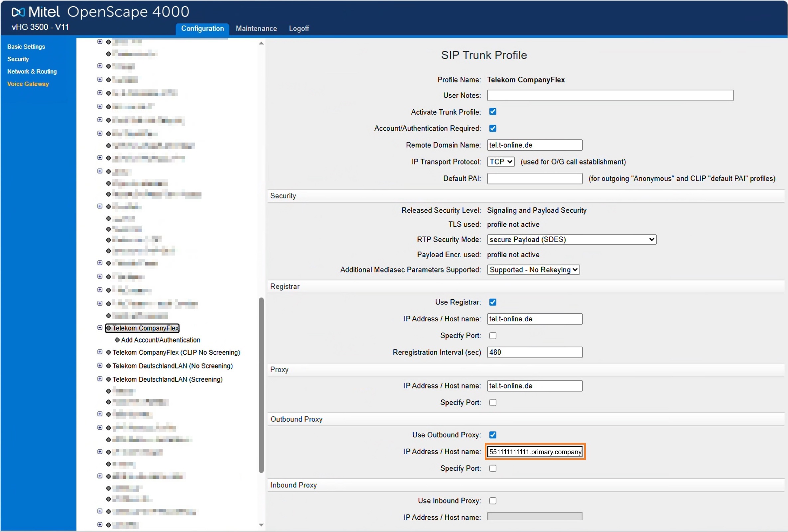Click the tree scroll-down arrow icon
This screenshot has height=532, width=788.
click(x=261, y=525)
